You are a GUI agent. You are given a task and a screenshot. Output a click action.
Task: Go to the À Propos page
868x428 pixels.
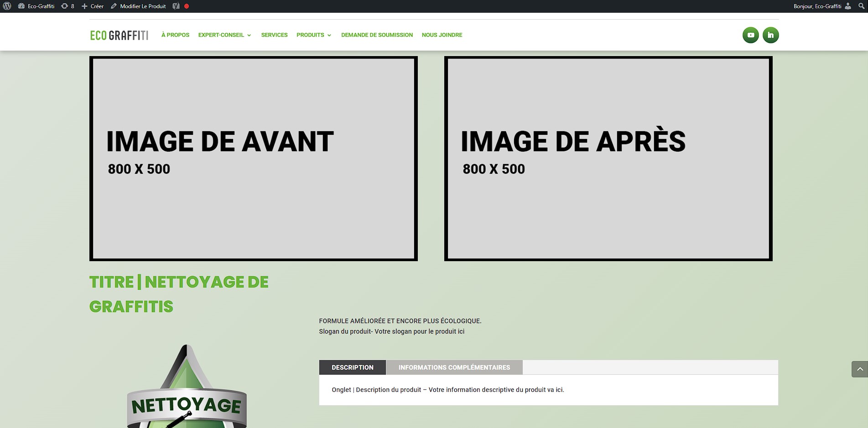click(175, 35)
